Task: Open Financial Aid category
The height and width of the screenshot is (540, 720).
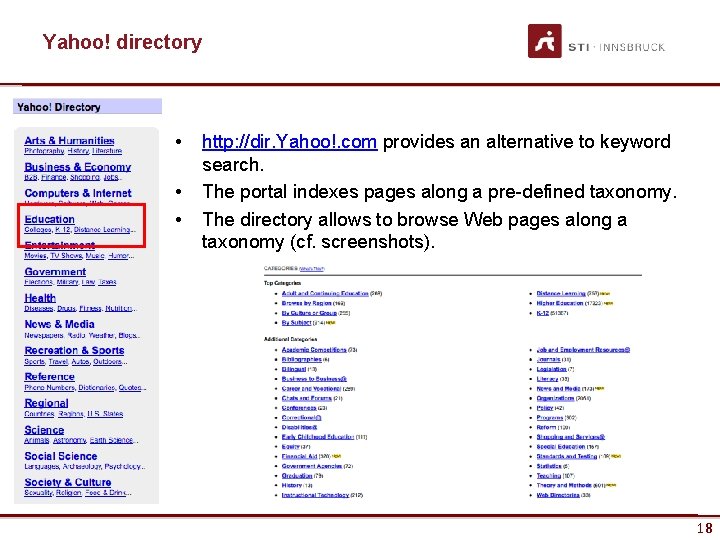Action: coord(300,456)
